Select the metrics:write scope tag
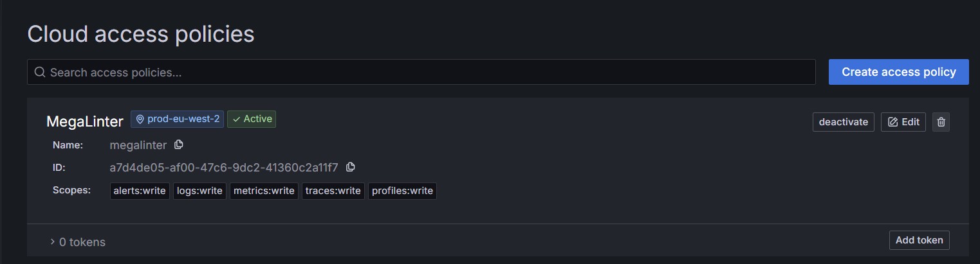 coord(264,191)
